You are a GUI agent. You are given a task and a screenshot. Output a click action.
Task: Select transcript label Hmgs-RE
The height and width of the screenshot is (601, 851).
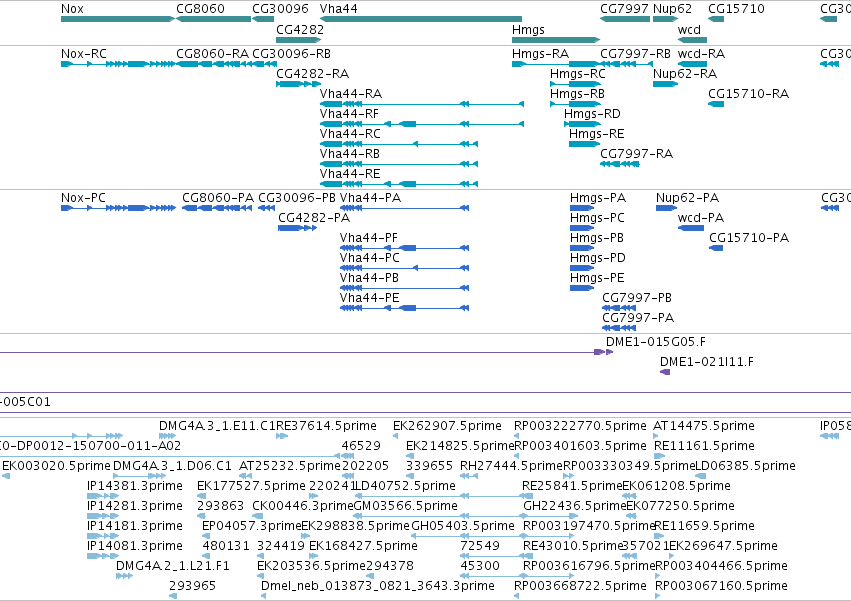pyautogui.click(x=596, y=134)
